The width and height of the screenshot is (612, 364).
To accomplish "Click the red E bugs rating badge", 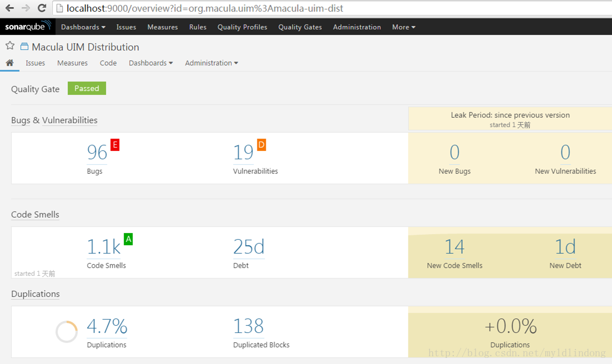I will [x=115, y=145].
